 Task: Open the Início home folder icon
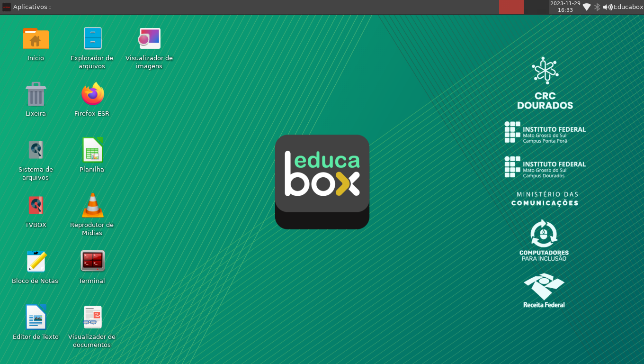(36, 38)
